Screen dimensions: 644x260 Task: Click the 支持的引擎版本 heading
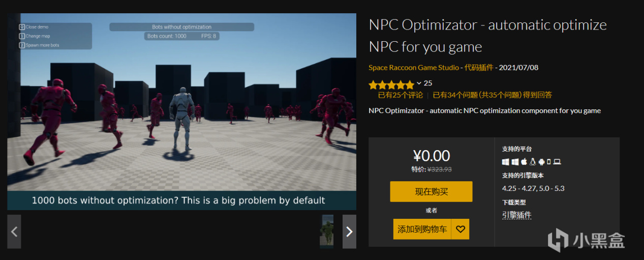click(x=523, y=176)
